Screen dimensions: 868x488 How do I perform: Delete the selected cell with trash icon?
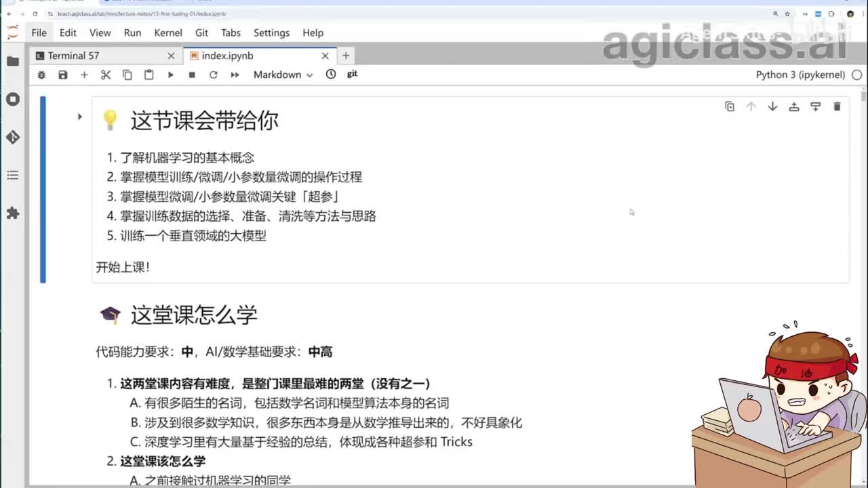[837, 106]
